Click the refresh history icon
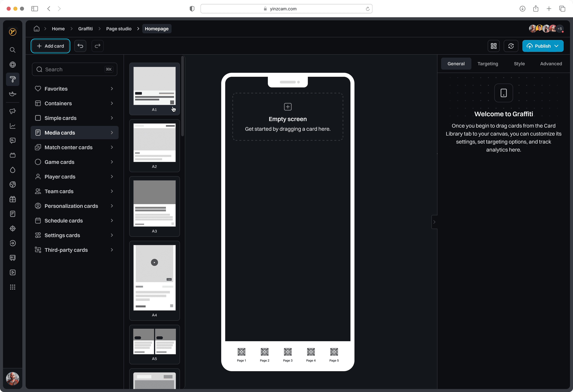 [511, 46]
